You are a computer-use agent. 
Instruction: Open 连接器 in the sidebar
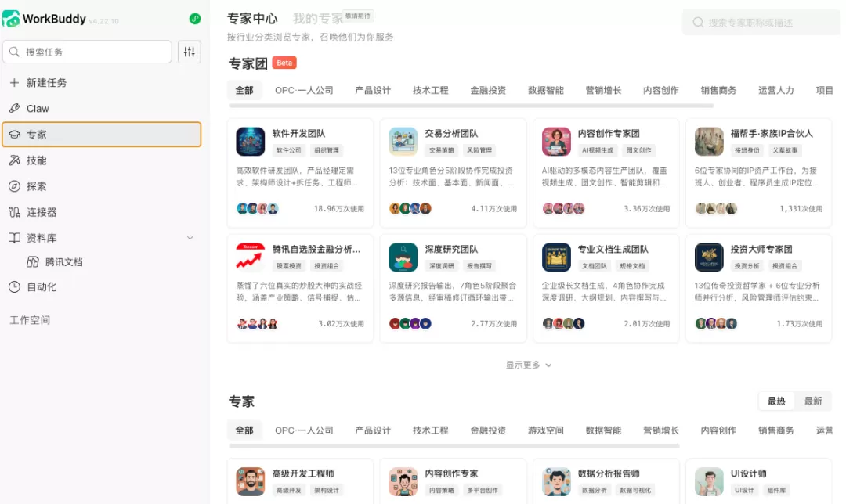(x=101, y=212)
